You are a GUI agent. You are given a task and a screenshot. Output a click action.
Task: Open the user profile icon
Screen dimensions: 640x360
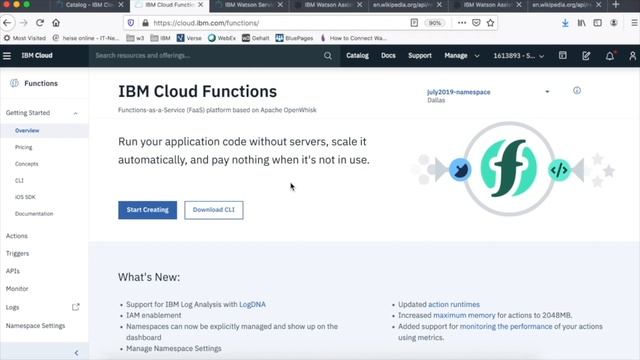pos(633,56)
